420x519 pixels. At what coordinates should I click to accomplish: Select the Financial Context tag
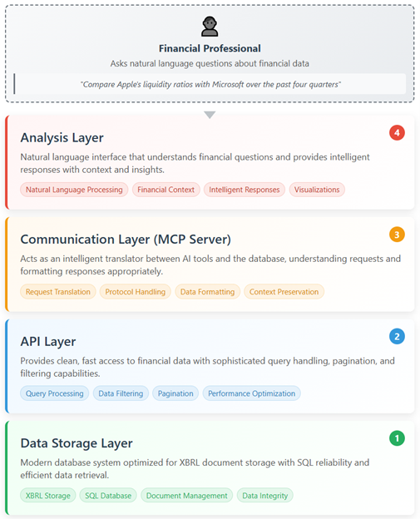[x=166, y=190]
